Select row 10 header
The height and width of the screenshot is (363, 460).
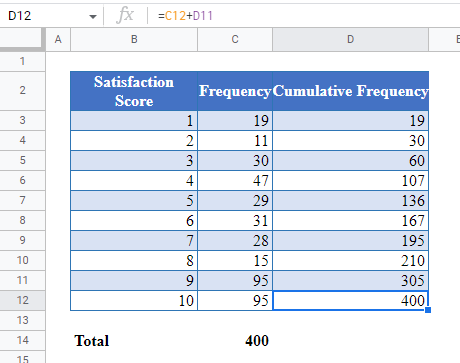pyautogui.click(x=22, y=260)
